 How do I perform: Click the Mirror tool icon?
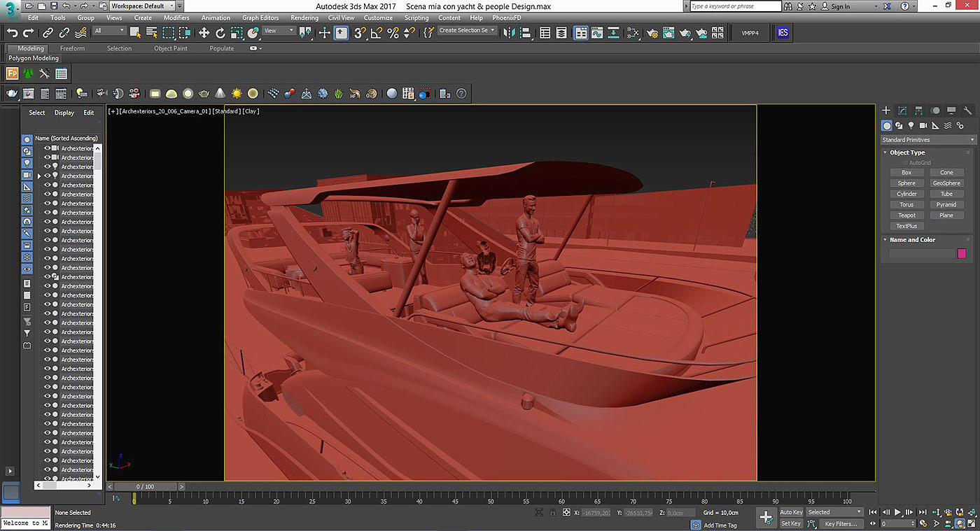point(508,33)
